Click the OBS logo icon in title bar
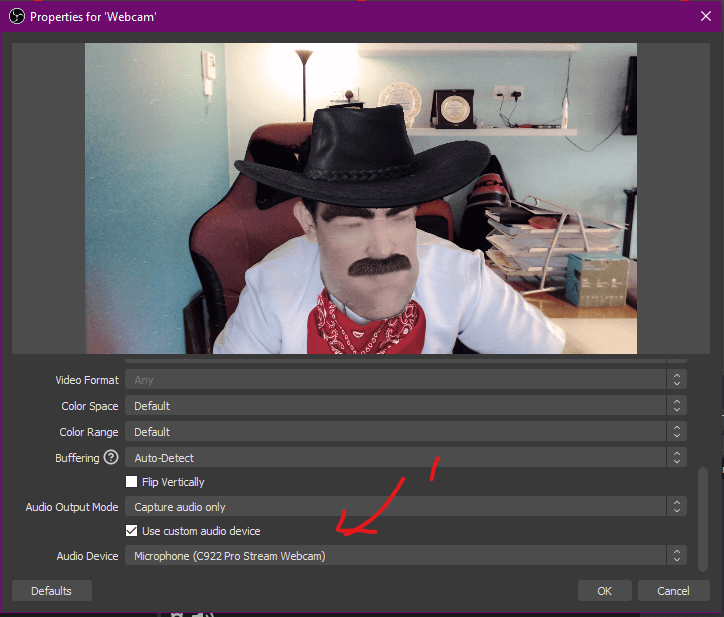The width and height of the screenshot is (724, 617). [17, 17]
